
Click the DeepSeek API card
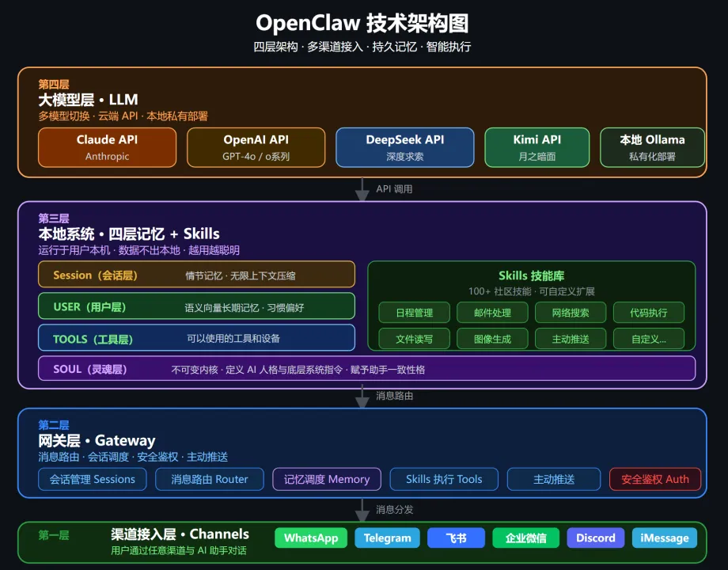click(x=405, y=147)
